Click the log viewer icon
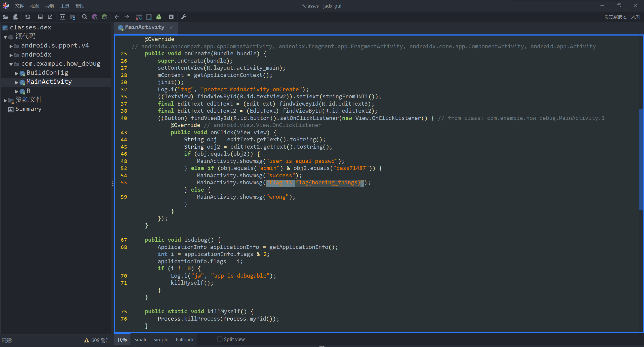The height and width of the screenshot is (347, 644). 171,17
